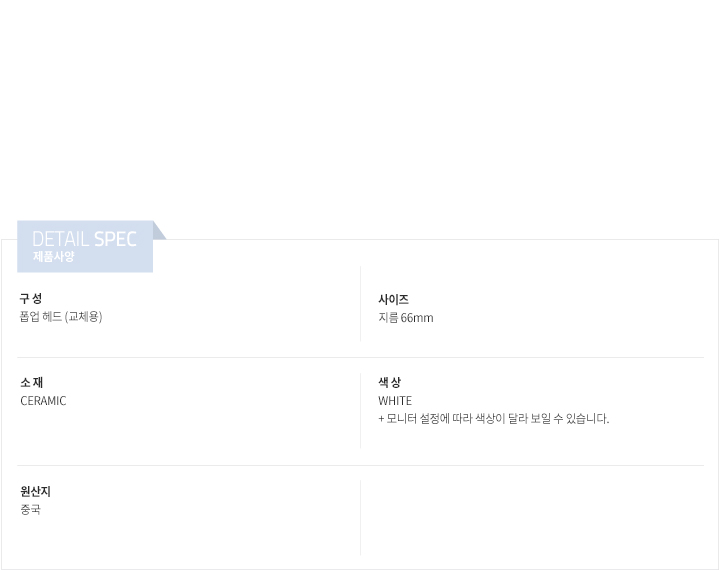
Task: Click the DETAIL SPEC header tab
Action: coord(85,247)
